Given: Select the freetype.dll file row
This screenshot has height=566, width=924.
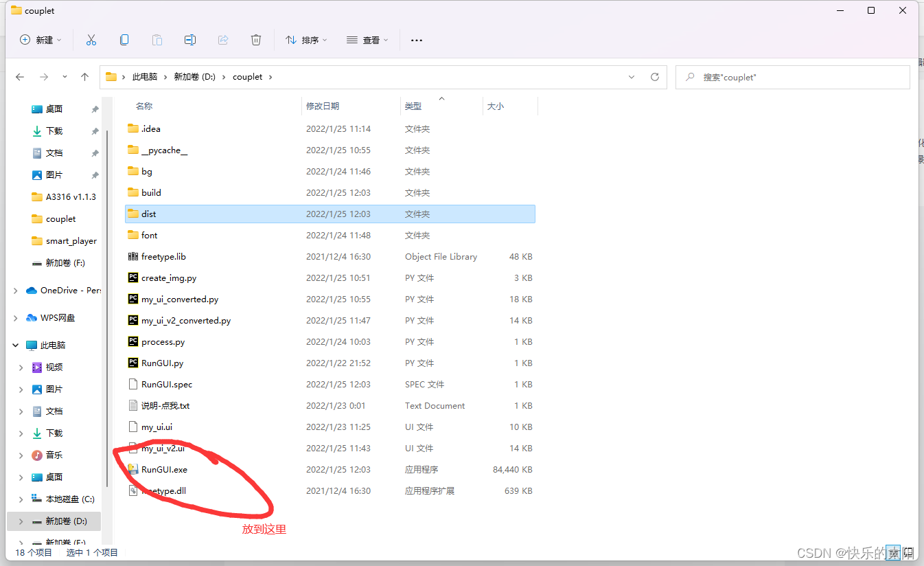Looking at the screenshot, I should point(330,491).
